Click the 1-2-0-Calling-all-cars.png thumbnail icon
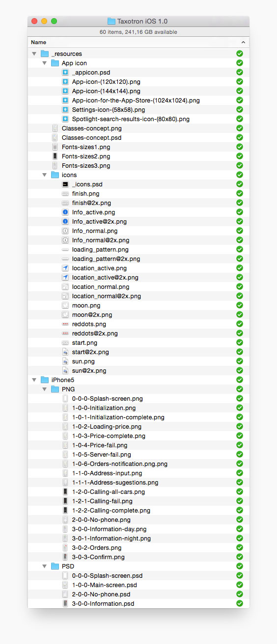277x644 pixels. (x=65, y=491)
